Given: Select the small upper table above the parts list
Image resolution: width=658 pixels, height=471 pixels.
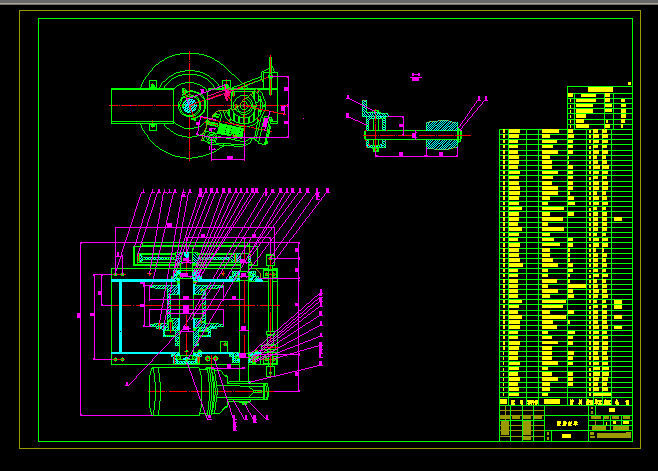Looking at the screenshot, I should pyautogui.click(x=600, y=108).
